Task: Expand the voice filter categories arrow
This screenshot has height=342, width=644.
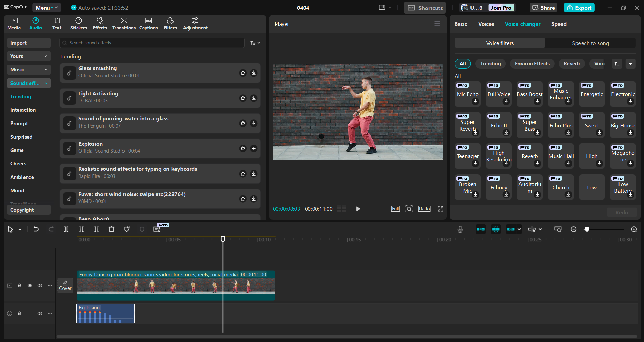Action: [x=630, y=64]
